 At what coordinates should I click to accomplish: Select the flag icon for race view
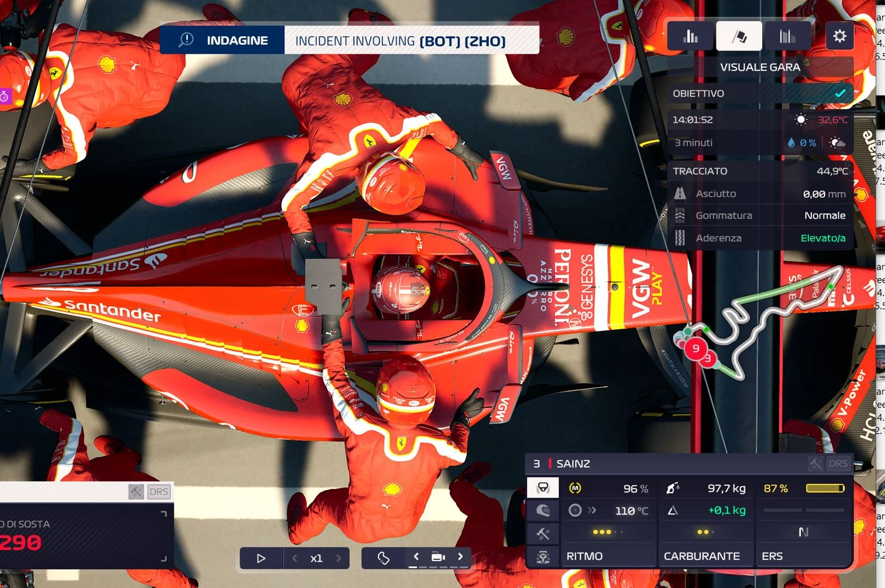pyautogui.click(x=738, y=36)
